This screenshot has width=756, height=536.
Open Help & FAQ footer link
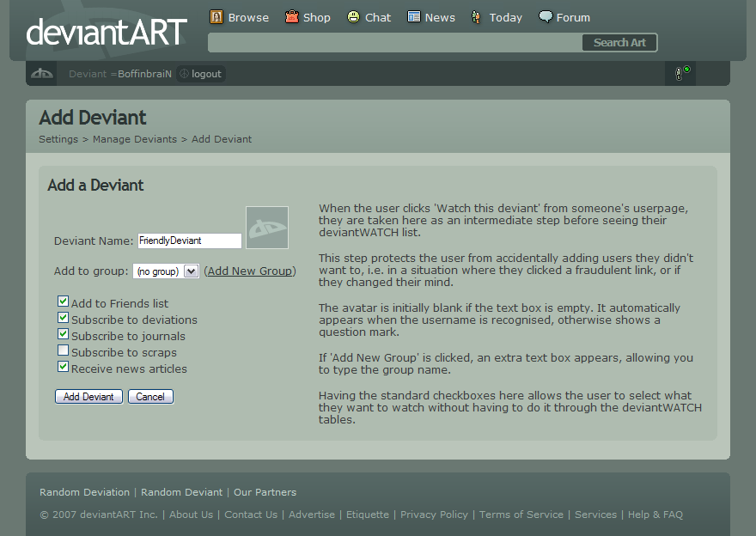click(x=655, y=515)
